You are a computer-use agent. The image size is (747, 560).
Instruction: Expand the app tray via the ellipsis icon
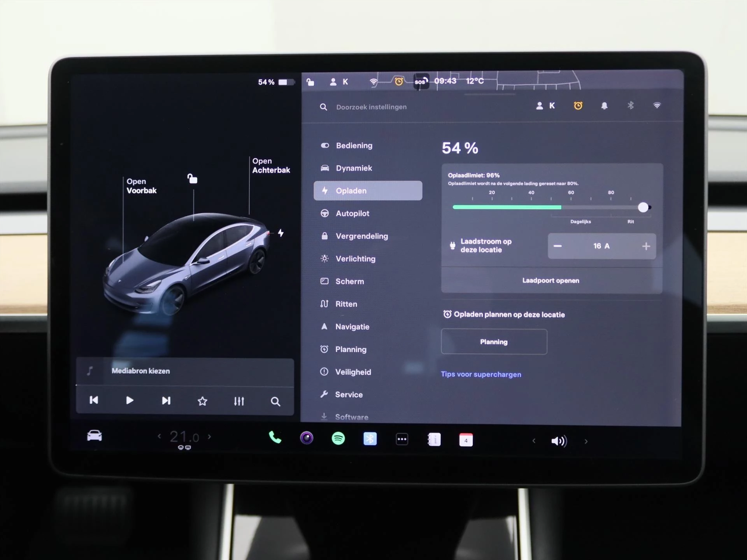[x=402, y=439]
